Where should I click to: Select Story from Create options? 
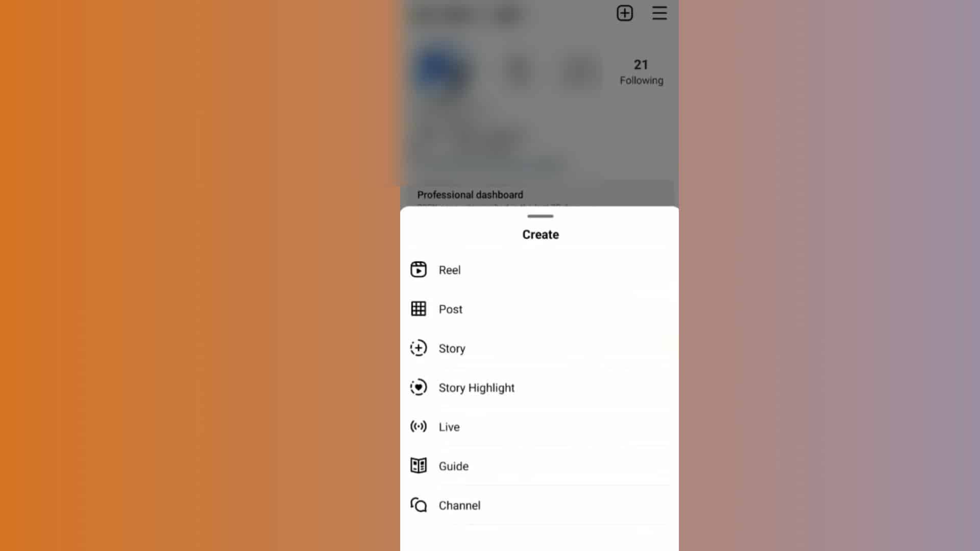coord(452,348)
